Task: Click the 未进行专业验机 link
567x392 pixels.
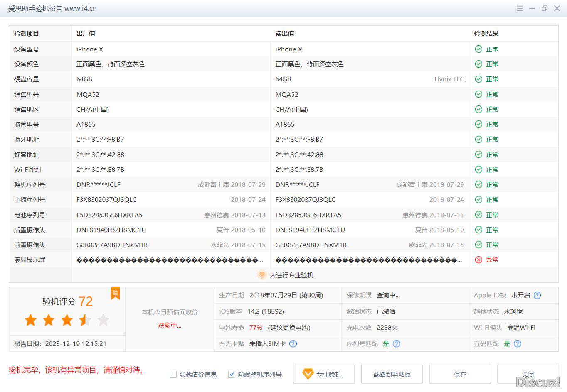Action: coord(291,275)
